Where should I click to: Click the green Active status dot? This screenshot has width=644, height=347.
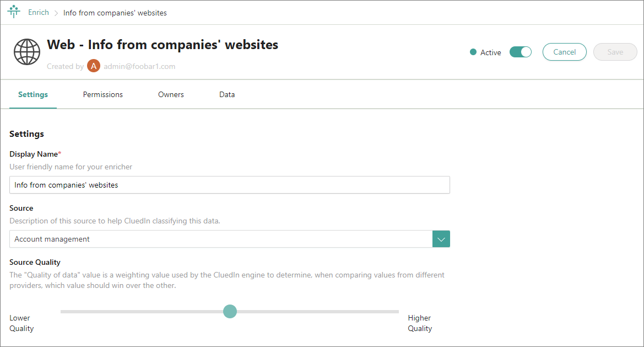(473, 52)
